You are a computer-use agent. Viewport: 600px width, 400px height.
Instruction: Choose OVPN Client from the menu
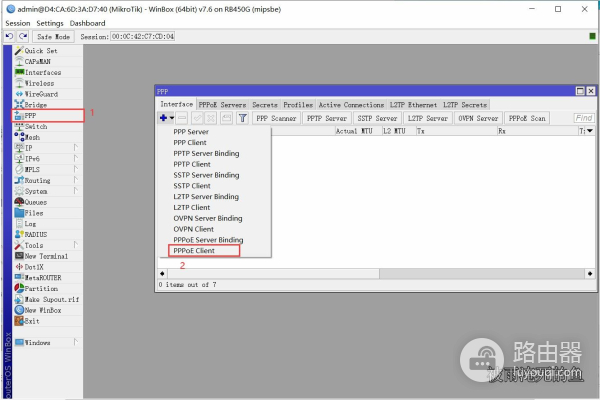(x=194, y=229)
